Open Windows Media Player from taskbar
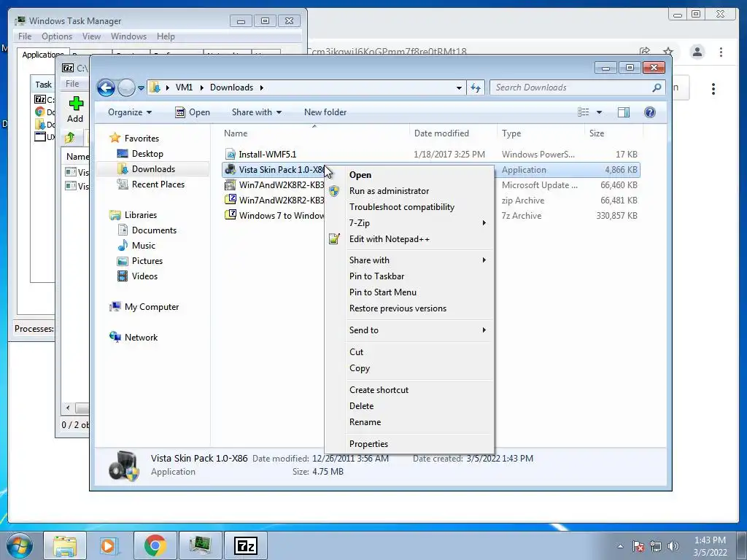 109,545
